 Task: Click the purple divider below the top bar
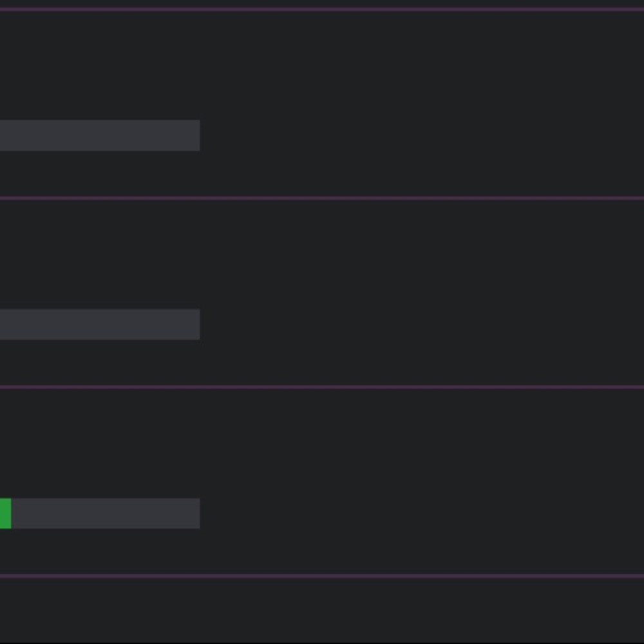322,198
